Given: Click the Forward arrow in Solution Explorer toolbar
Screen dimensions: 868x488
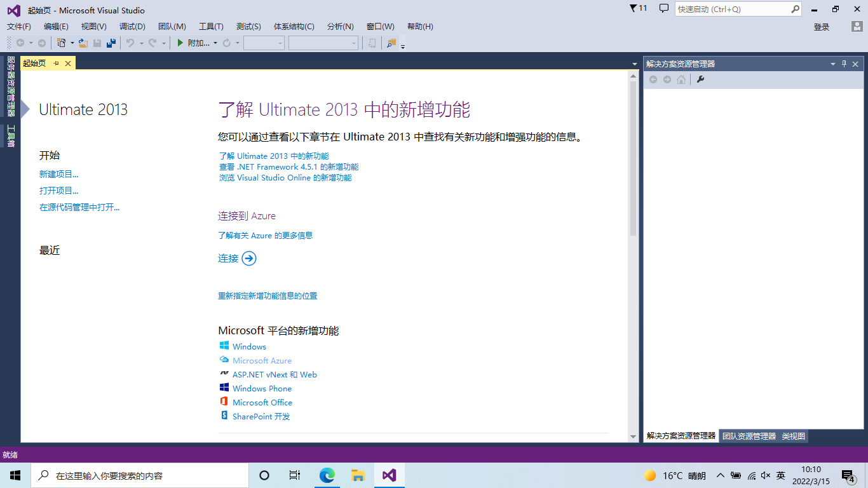Looking at the screenshot, I should [x=667, y=79].
